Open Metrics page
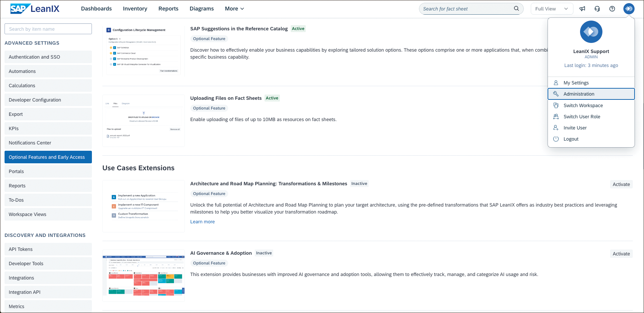644x313 pixels. 48,306
